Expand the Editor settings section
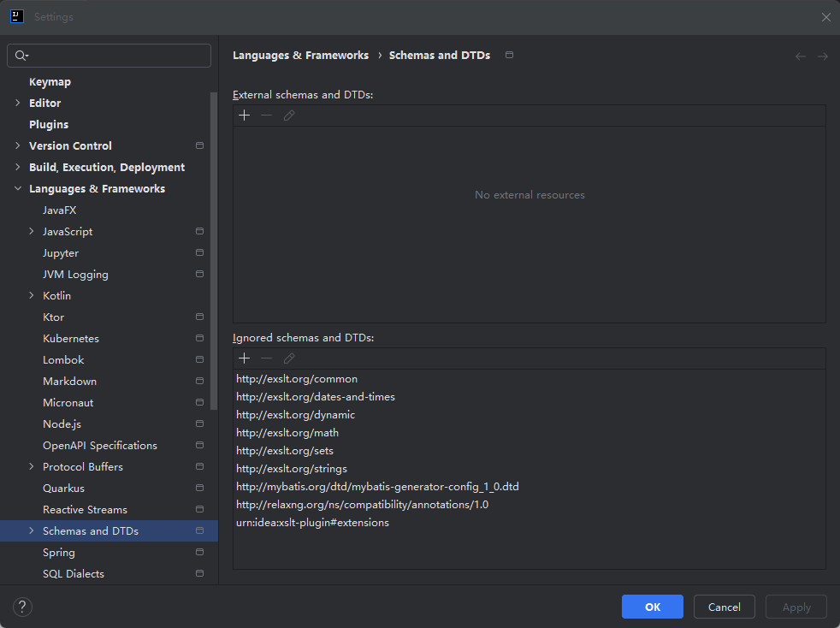This screenshot has width=840, height=628. (17, 104)
